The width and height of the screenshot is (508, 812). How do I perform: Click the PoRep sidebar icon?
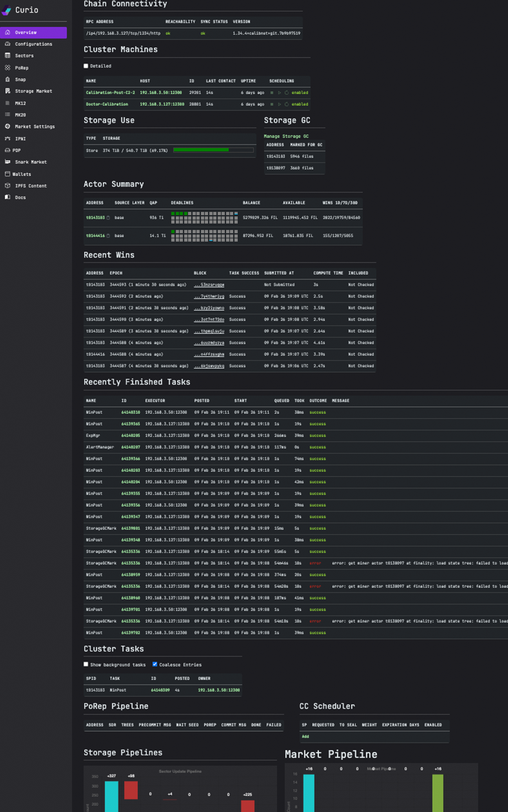pos(7,68)
